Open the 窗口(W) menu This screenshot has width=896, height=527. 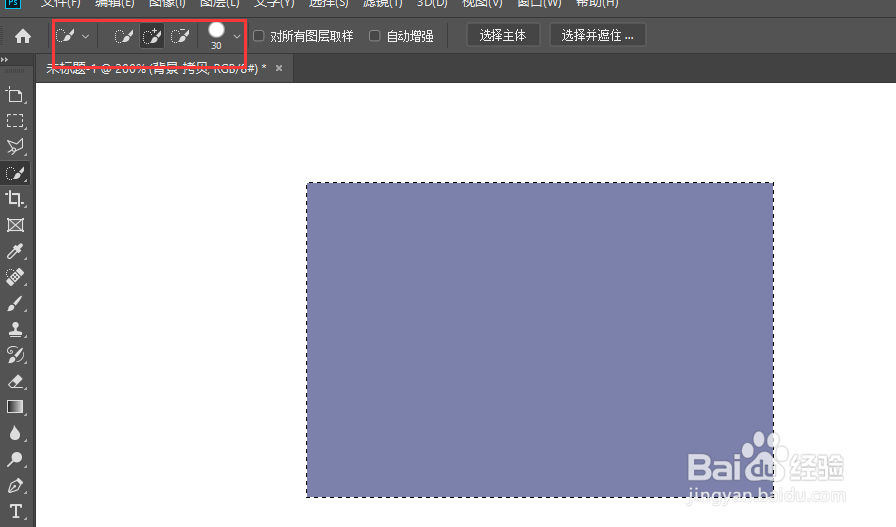pyautogui.click(x=539, y=3)
